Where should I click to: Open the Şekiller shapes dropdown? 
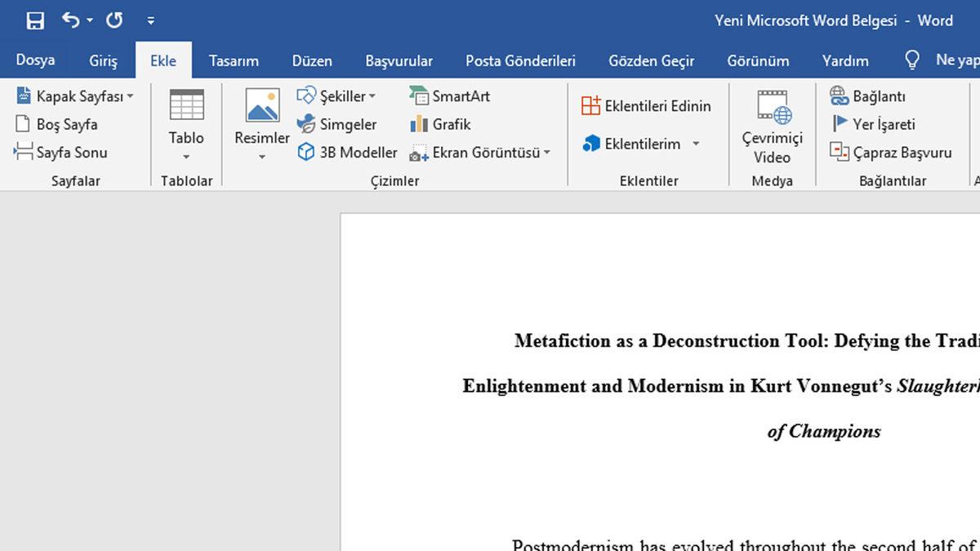(x=337, y=96)
